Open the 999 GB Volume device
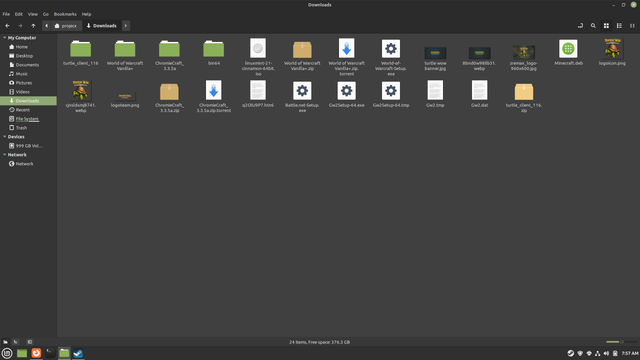Viewport: 640px width, 360px height. click(28, 146)
